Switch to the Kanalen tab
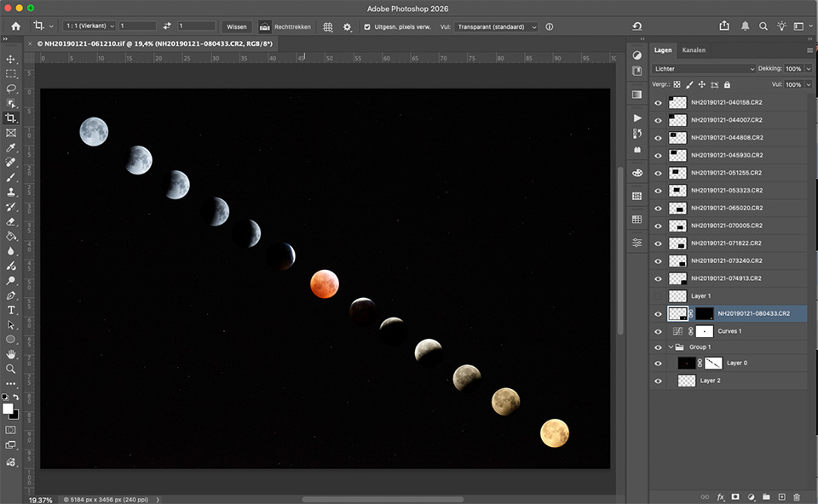The height and width of the screenshot is (504, 818). coord(694,49)
